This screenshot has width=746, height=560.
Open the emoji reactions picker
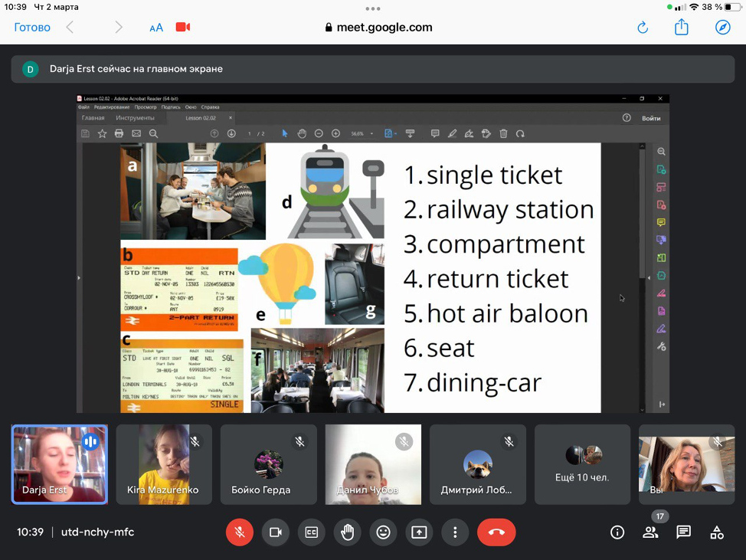tap(383, 532)
